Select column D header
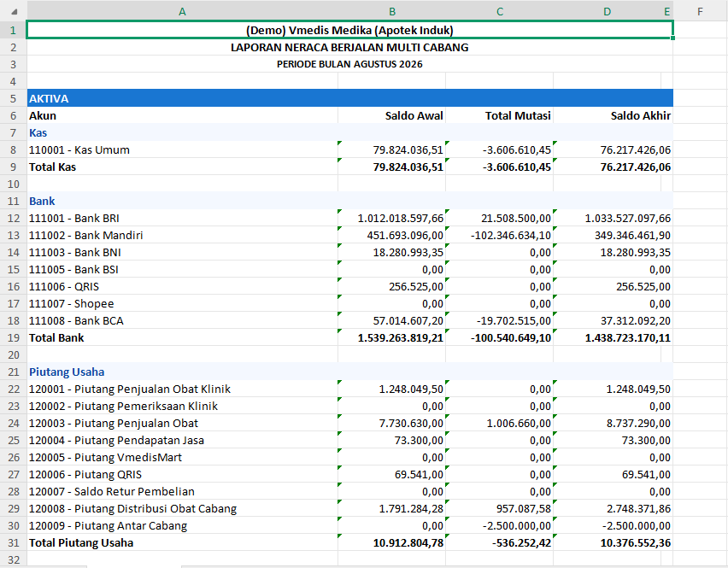Screen dimensions: 728x568 pyautogui.click(x=607, y=12)
